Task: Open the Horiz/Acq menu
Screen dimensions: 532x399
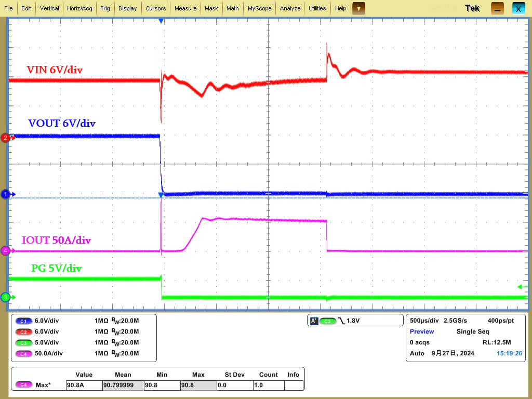Action: [x=79, y=8]
